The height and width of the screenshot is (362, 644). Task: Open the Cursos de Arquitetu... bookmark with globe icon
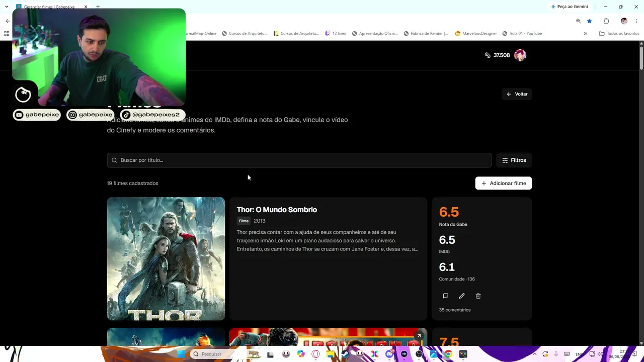(x=245, y=34)
